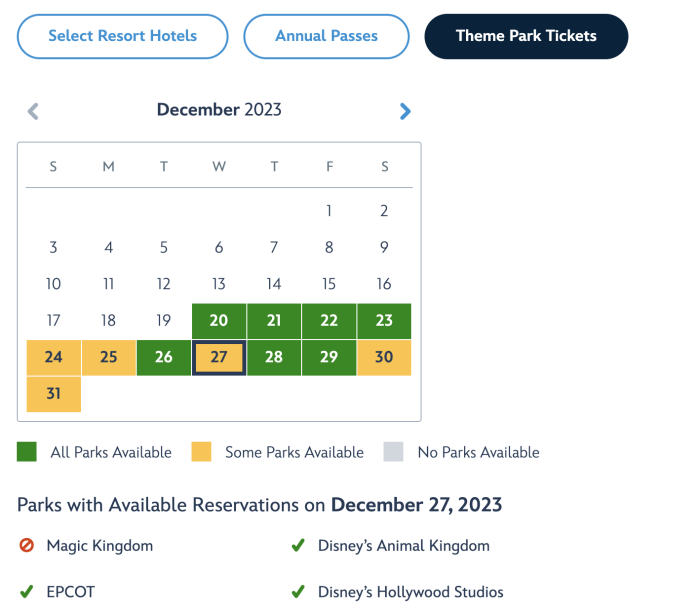700x614 pixels.
Task: Click the yellow Some Parks Available swatch
Action: click(x=201, y=452)
